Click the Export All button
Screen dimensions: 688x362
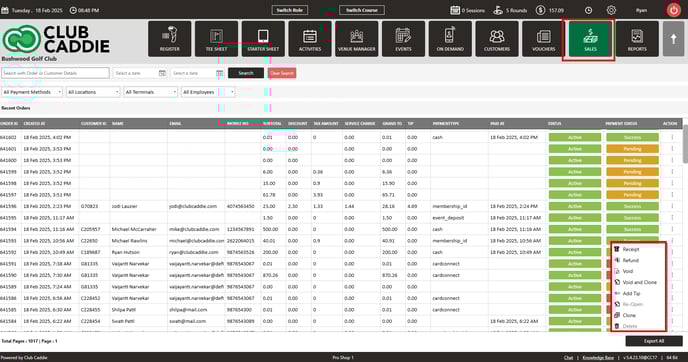[654, 341]
